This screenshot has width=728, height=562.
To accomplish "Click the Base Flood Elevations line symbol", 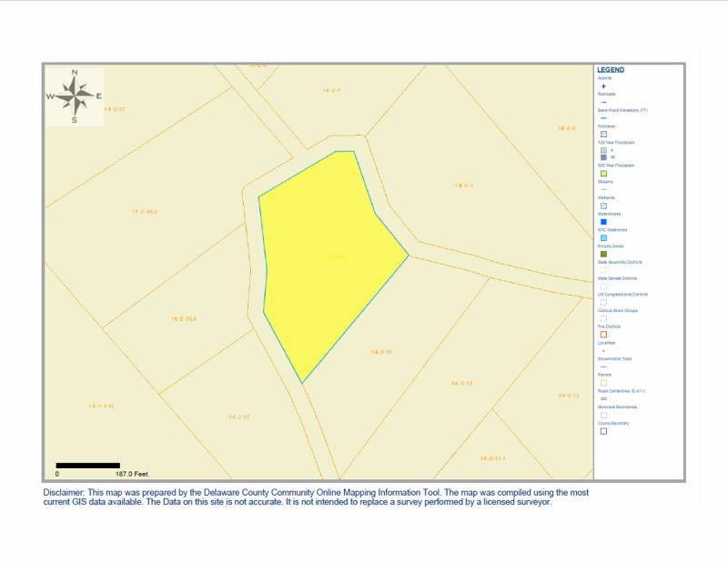I will 603,118.
